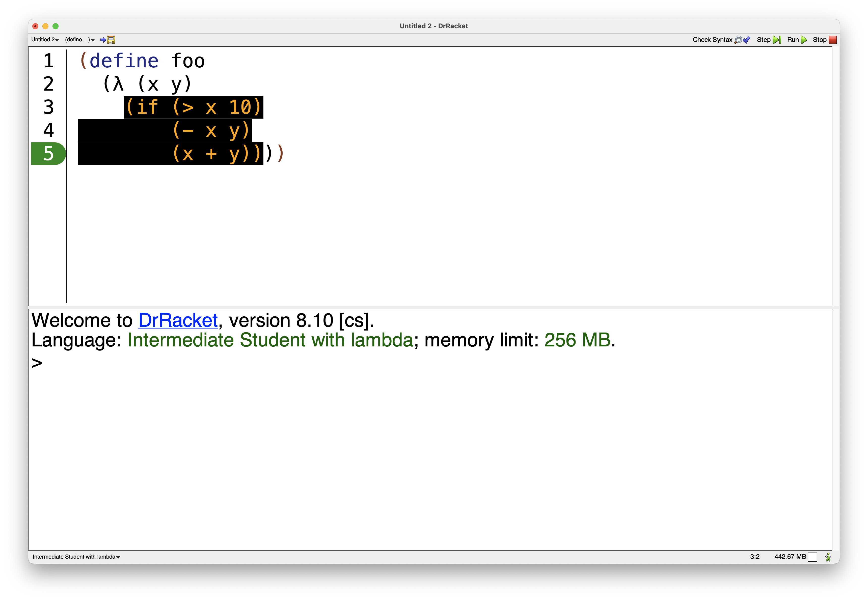Click the cursor position 3:2 indicator
The image size is (868, 601).
(755, 557)
